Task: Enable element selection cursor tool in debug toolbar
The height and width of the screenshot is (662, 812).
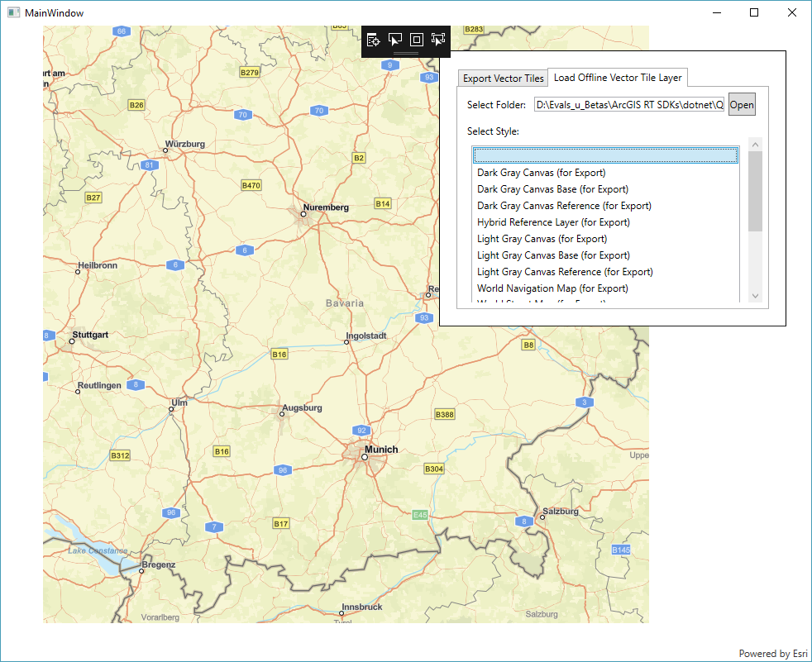Action: click(x=394, y=40)
